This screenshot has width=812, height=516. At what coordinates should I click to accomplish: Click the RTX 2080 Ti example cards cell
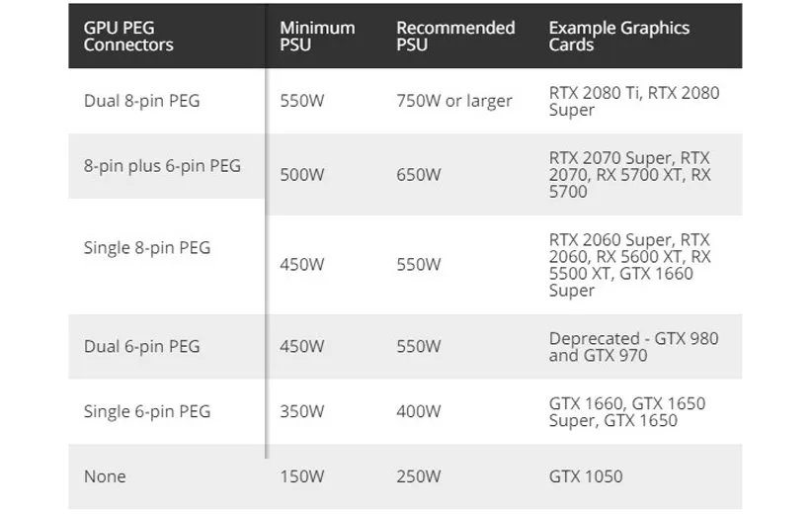point(633,101)
